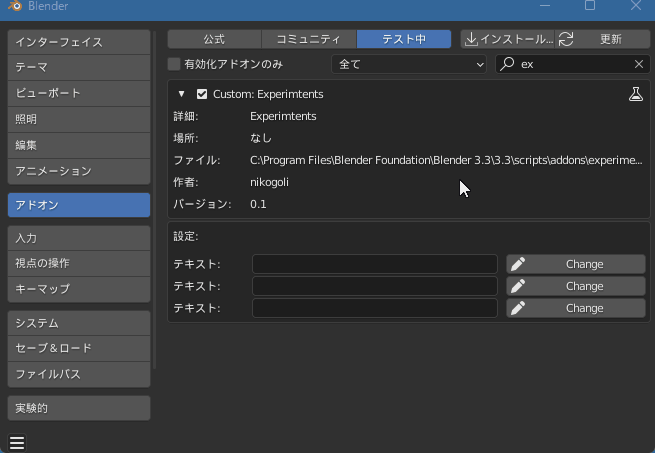The height and width of the screenshot is (453, 655).
Task: Click Change button in first テキスト row
Action: (x=576, y=264)
